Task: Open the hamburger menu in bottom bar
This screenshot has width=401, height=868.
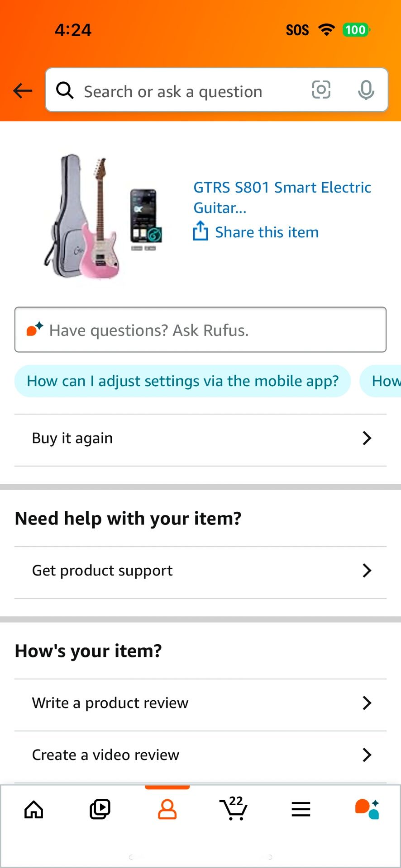Action: pyautogui.click(x=301, y=809)
